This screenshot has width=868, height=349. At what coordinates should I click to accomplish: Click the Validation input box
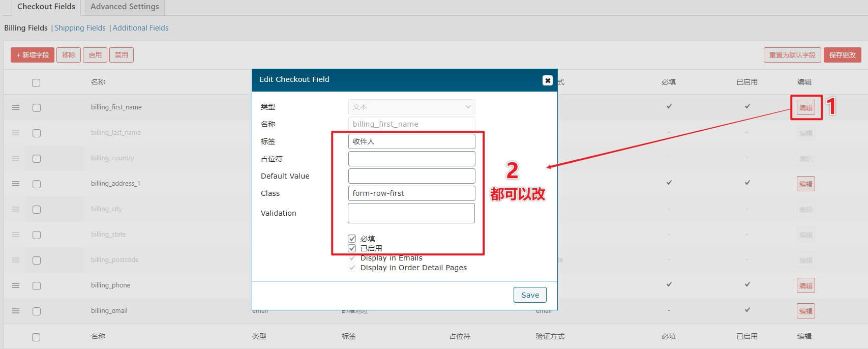coord(411,213)
